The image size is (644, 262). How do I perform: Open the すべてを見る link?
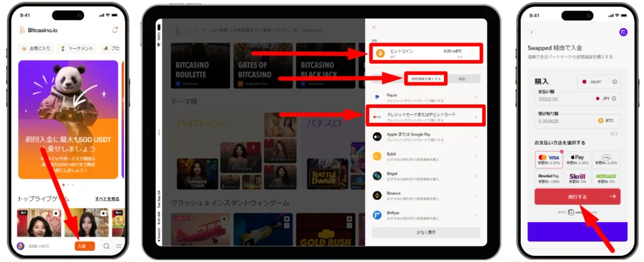coord(107,198)
